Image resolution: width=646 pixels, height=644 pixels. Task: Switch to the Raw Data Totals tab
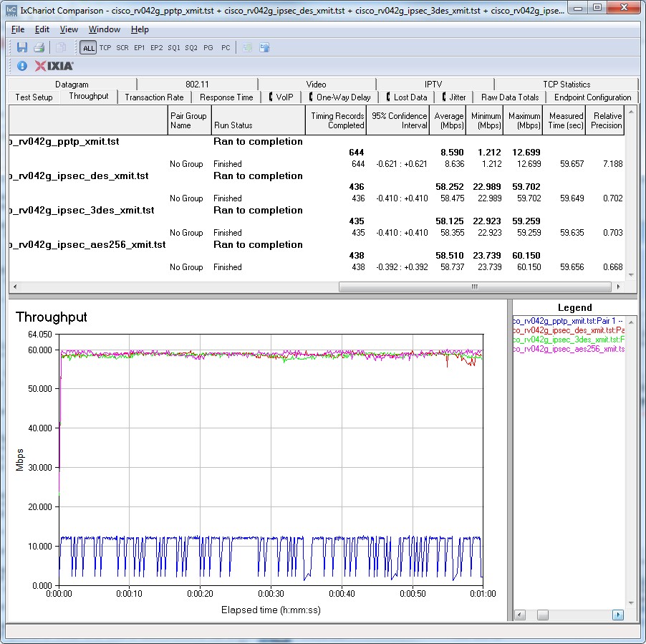(510, 97)
